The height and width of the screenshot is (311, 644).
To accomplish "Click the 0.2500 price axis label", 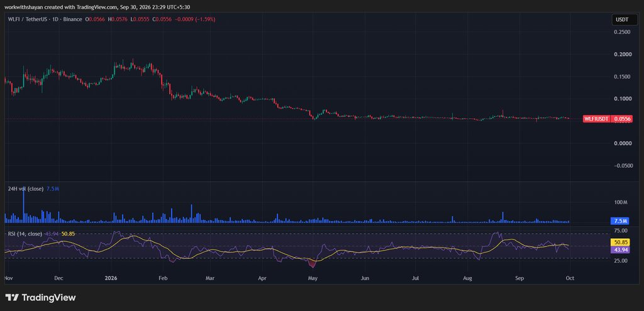I will click(621, 32).
